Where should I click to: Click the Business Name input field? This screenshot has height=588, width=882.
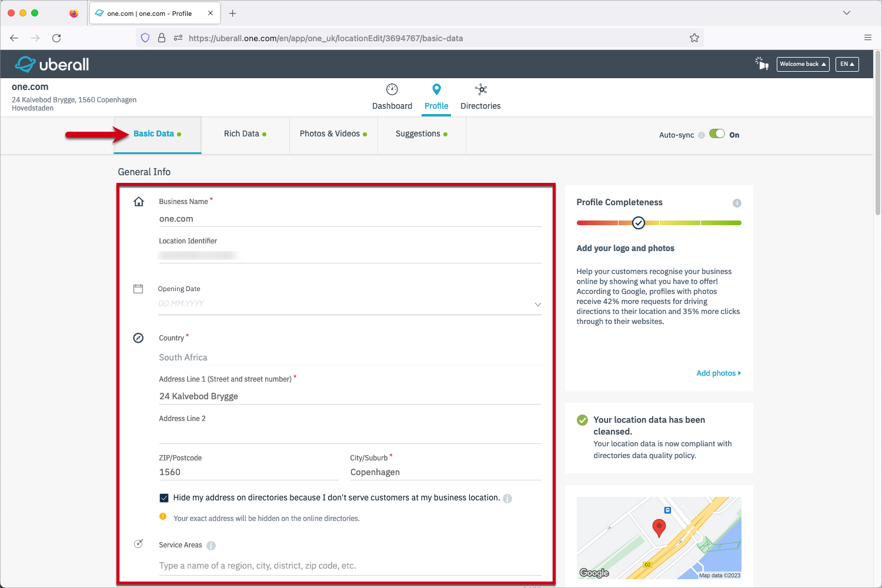[349, 219]
